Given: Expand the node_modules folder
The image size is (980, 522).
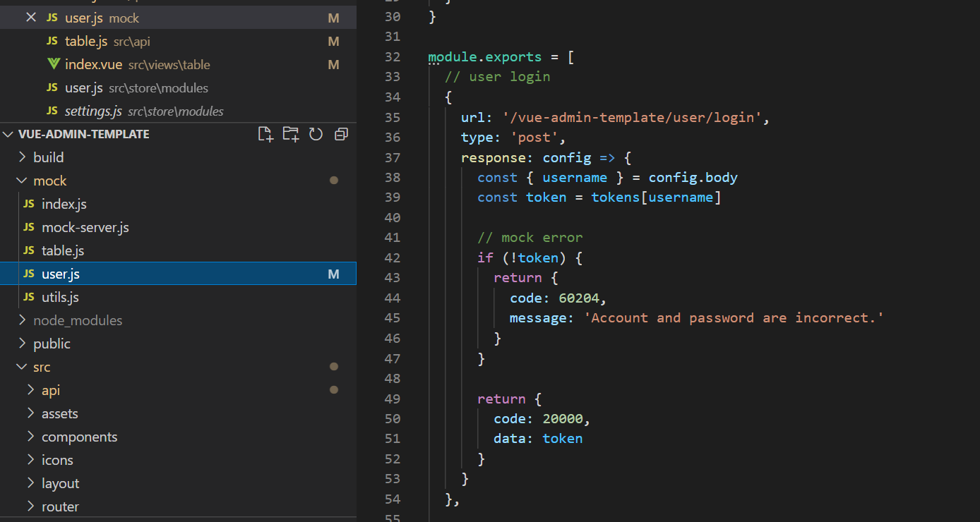Looking at the screenshot, I should pyautogui.click(x=178, y=320).
